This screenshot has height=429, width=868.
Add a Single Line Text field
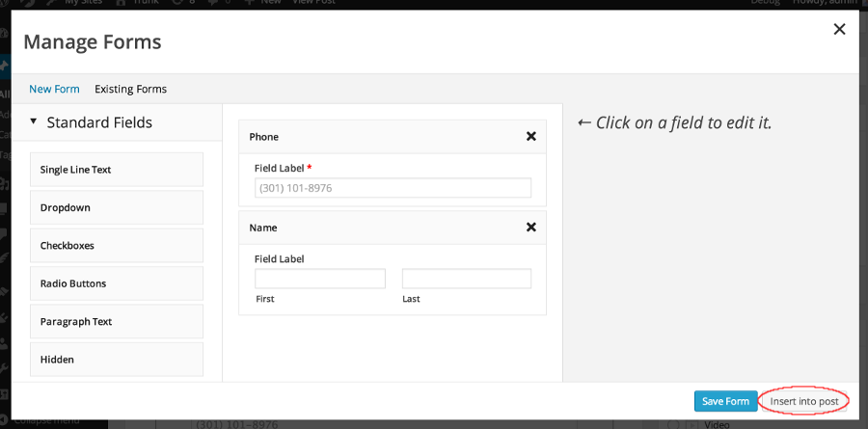click(x=117, y=170)
